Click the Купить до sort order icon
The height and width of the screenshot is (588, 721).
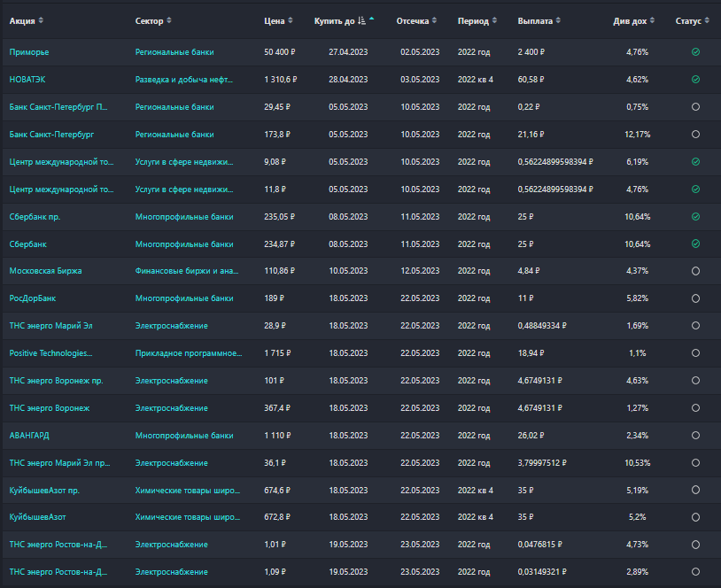[x=362, y=20]
